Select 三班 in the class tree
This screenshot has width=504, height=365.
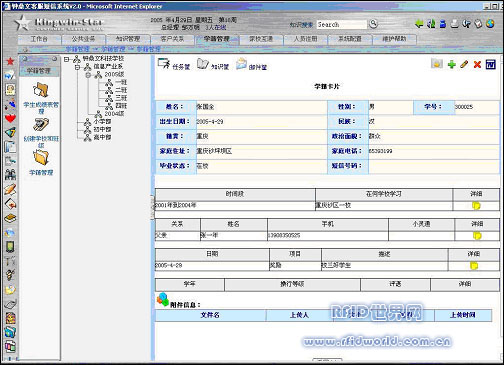tap(121, 98)
